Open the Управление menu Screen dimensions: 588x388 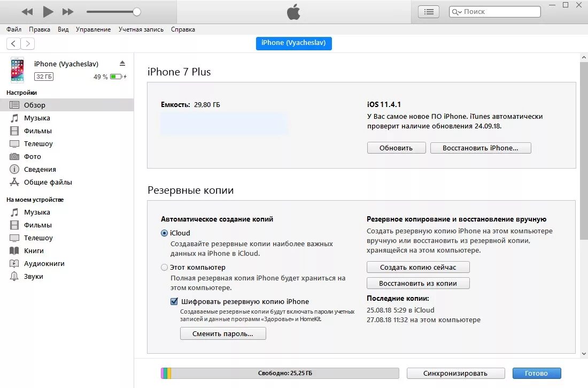pyautogui.click(x=93, y=29)
